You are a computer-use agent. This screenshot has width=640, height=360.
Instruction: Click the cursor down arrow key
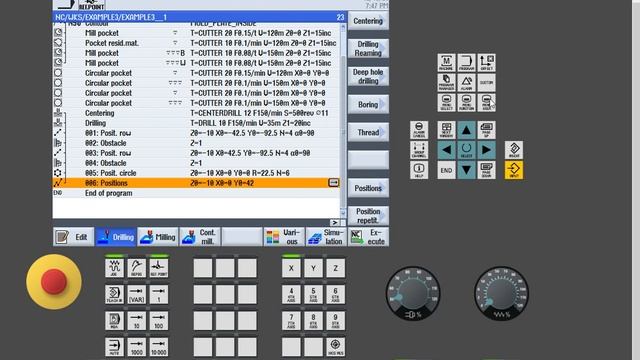(x=467, y=170)
